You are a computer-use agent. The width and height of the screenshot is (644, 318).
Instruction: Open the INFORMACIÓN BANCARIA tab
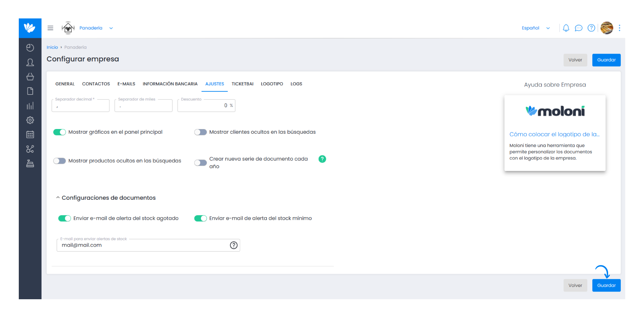click(x=170, y=84)
